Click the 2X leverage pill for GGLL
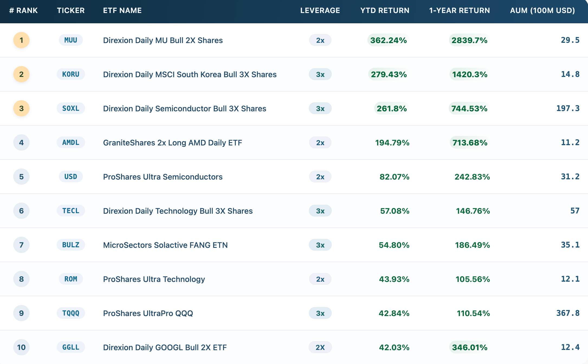The image size is (588, 364). [320, 347]
